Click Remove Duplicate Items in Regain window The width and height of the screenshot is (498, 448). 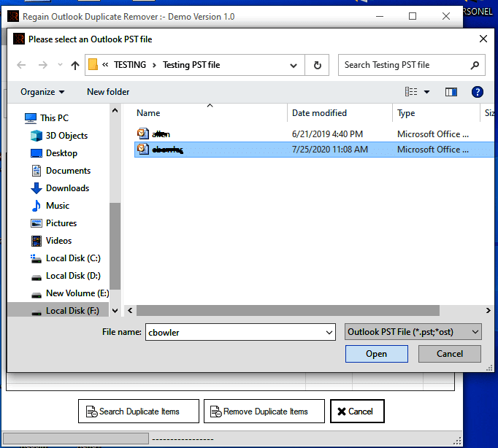coord(264,412)
